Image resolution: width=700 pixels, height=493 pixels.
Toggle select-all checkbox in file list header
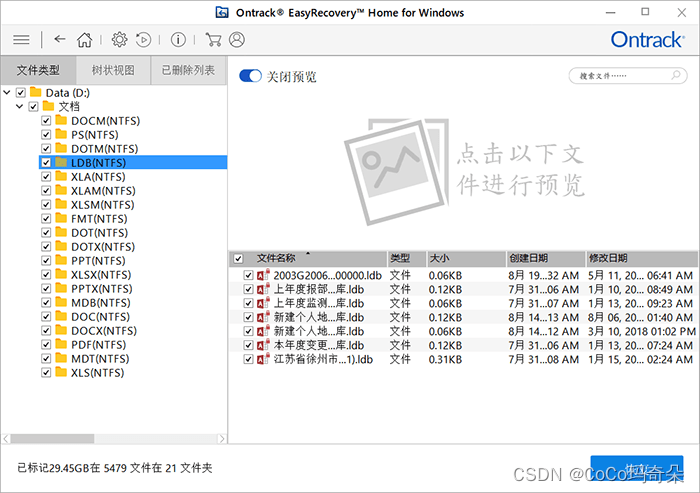click(x=237, y=258)
